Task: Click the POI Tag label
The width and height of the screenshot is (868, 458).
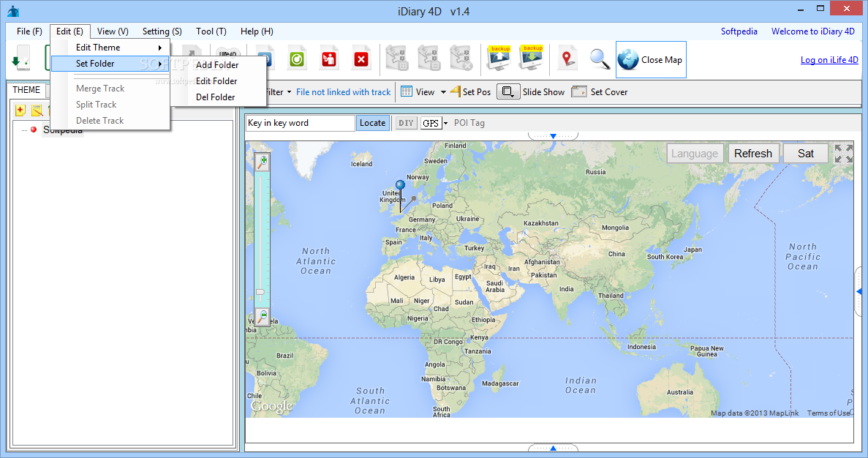Action: [x=469, y=123]
